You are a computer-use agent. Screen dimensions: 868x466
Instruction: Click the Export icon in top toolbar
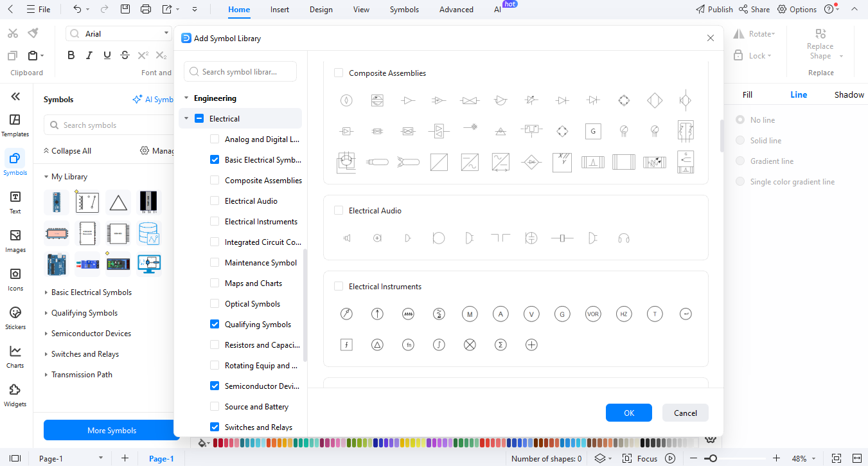click(x=167, y=9)
